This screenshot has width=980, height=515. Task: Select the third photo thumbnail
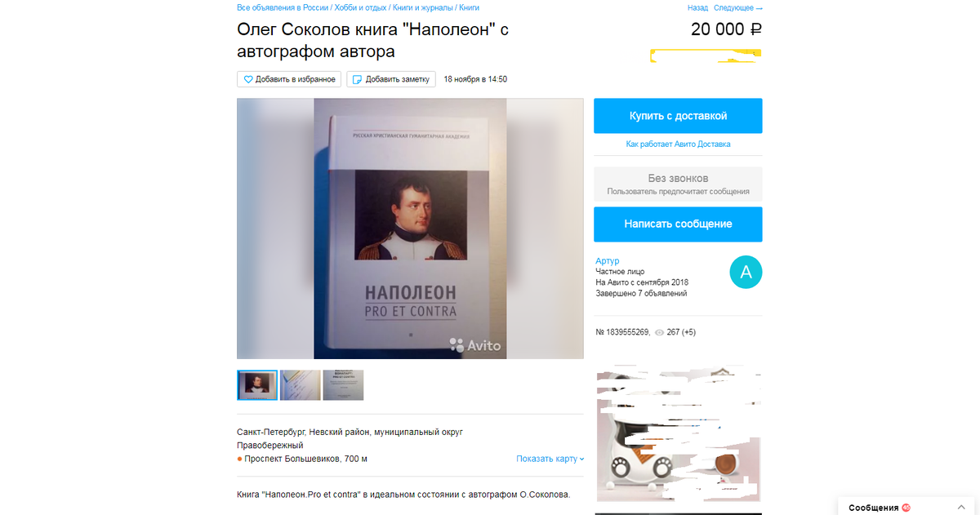pyautogui.click(x=343, y=385)
